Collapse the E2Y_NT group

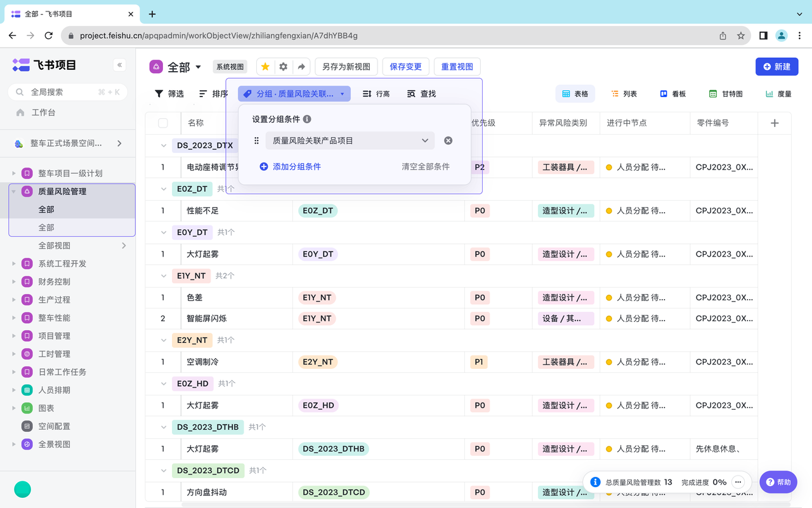coord(164,340)
